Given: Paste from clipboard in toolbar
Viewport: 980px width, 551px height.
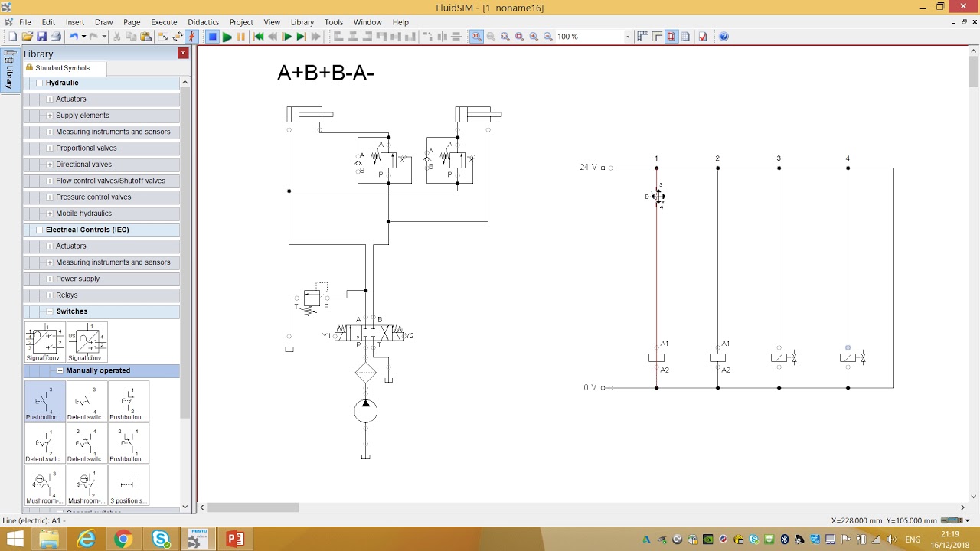Looking at the screenshot, I should (145, 37).
